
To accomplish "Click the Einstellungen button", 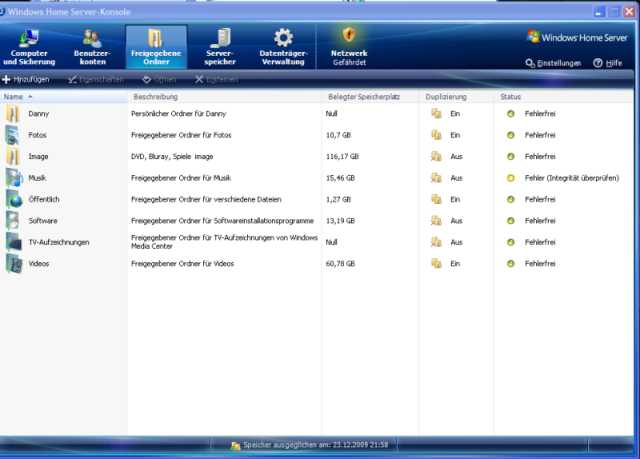I will [x=553, y=63].
